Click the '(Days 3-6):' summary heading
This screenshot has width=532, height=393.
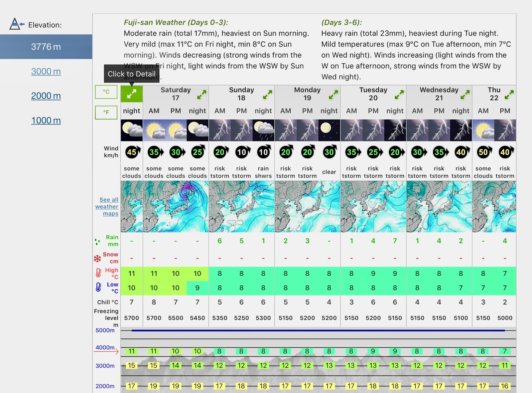point(341,22)
